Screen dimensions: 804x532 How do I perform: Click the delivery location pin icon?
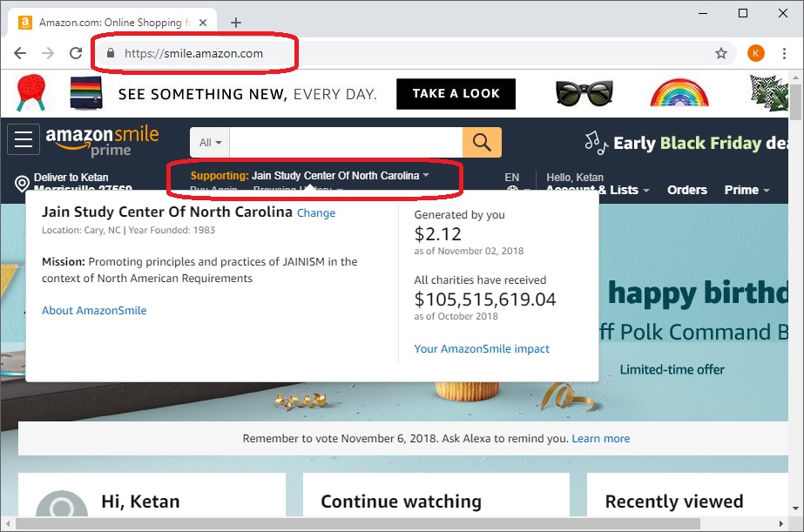tap(22, 184)
